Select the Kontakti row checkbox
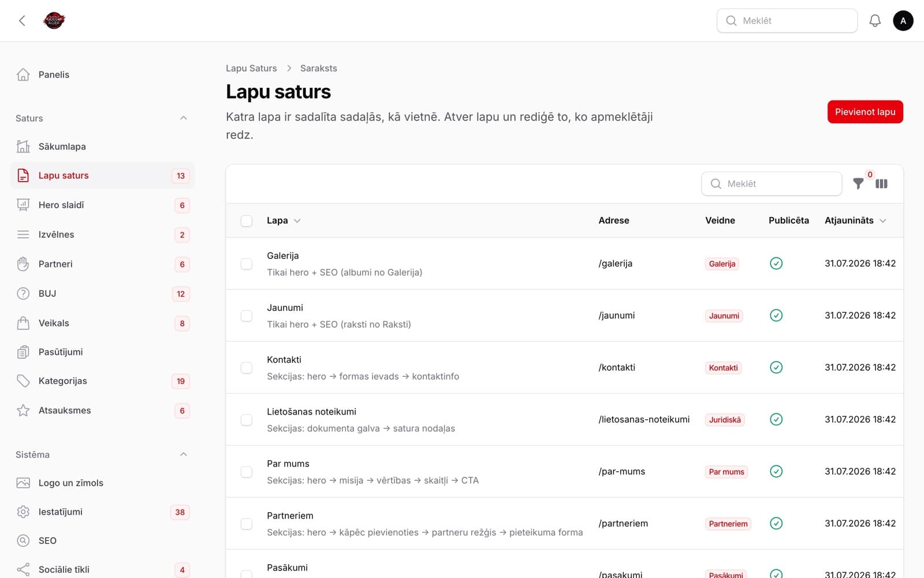Image resolution: width=924 pixels, height=578 pixels. click(x=247, y=368)
